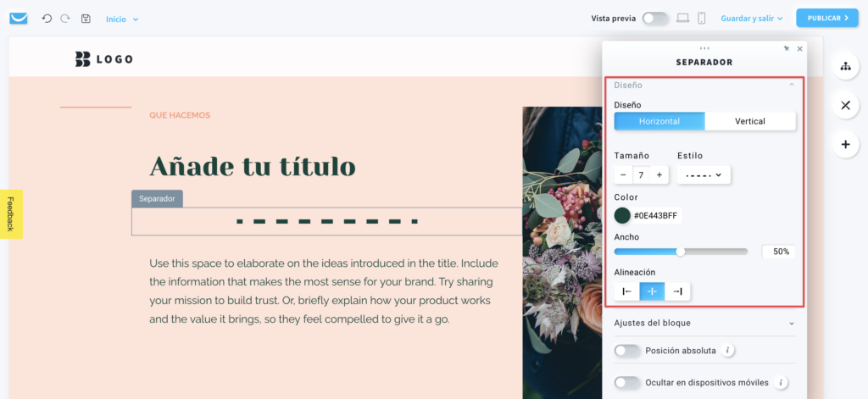Viewport: 868px width, 399px height.
Task: Switch to desktop laptop view
Action: pos(682,19)
